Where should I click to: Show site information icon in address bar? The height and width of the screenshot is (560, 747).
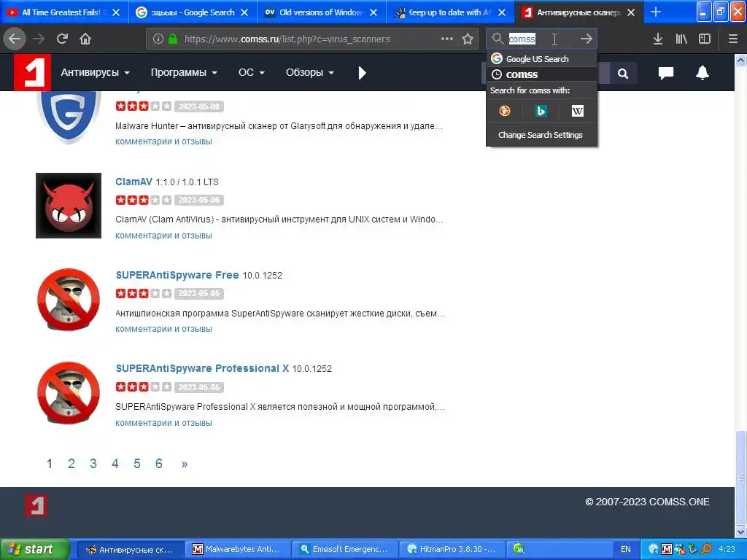point(158,39)
